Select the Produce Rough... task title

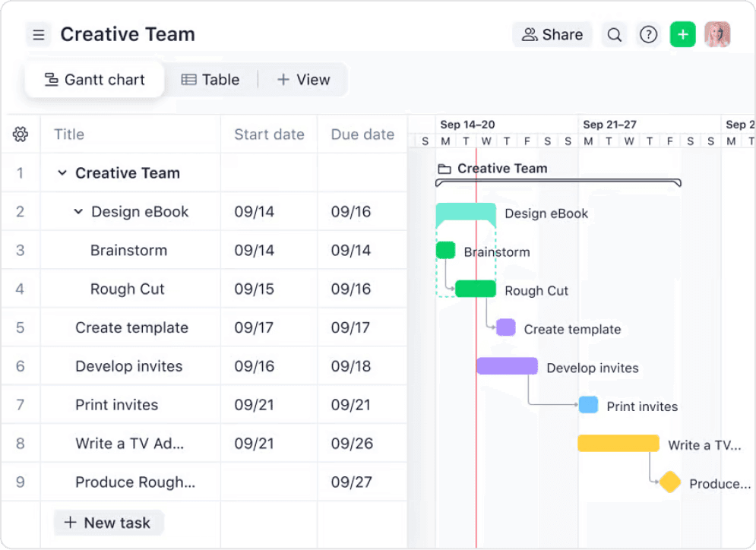click(135, 482)
